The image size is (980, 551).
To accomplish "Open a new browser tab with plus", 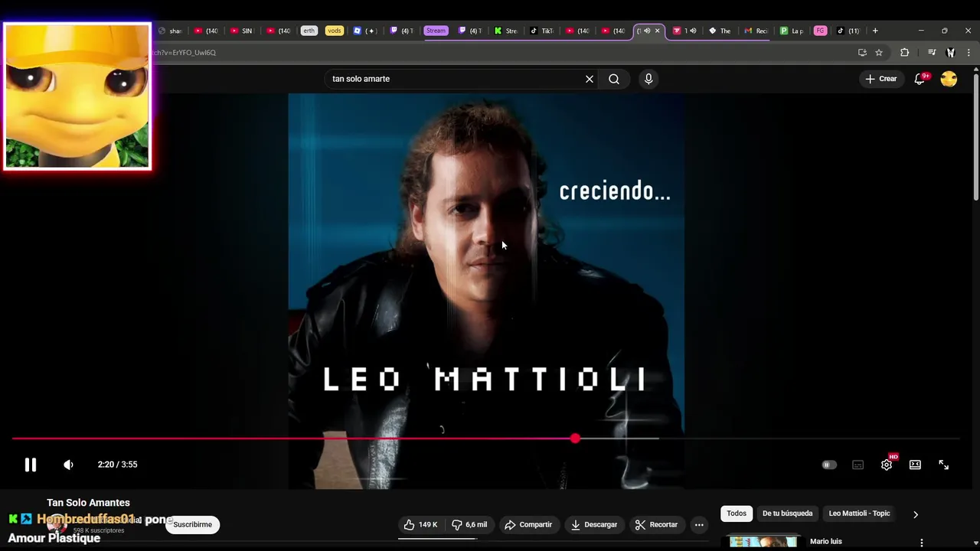I will 875,31.
